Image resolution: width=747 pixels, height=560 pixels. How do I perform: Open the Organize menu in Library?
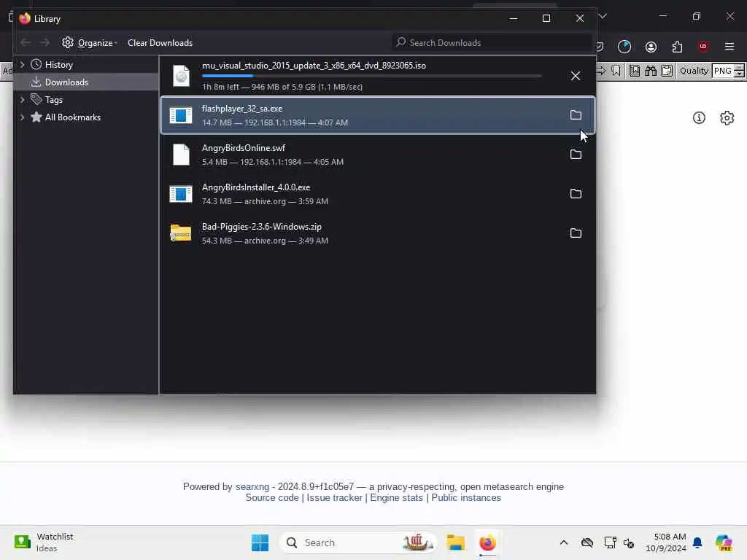click(x=90, y=43)
